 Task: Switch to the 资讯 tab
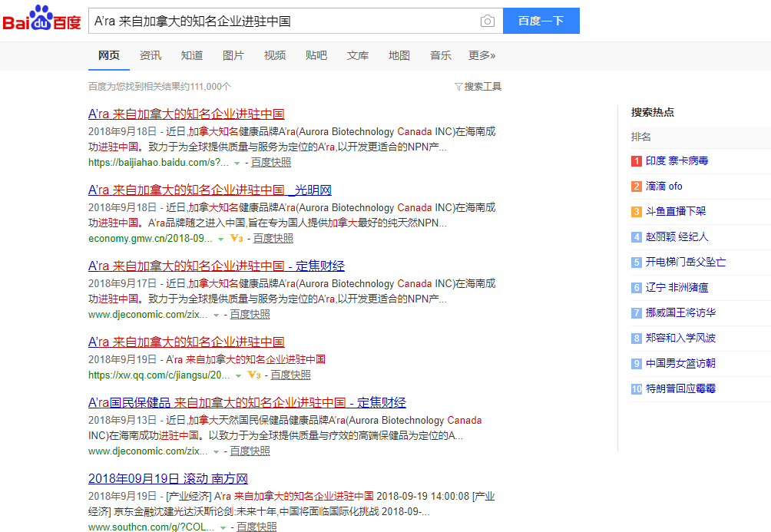pos(150,55)
